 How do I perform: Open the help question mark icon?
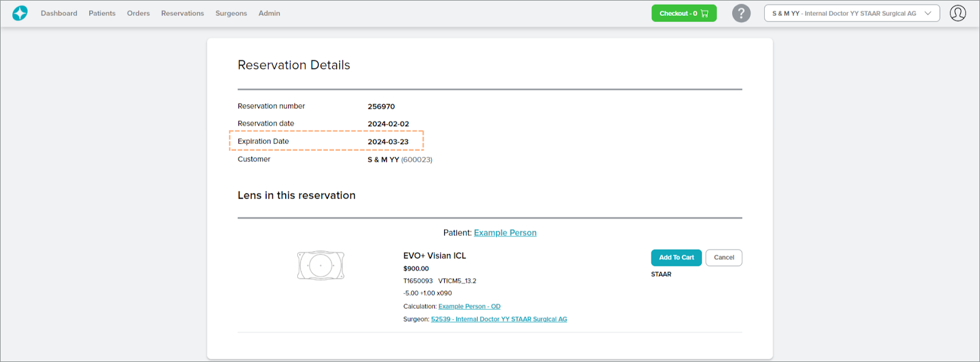tap(741, 13)
